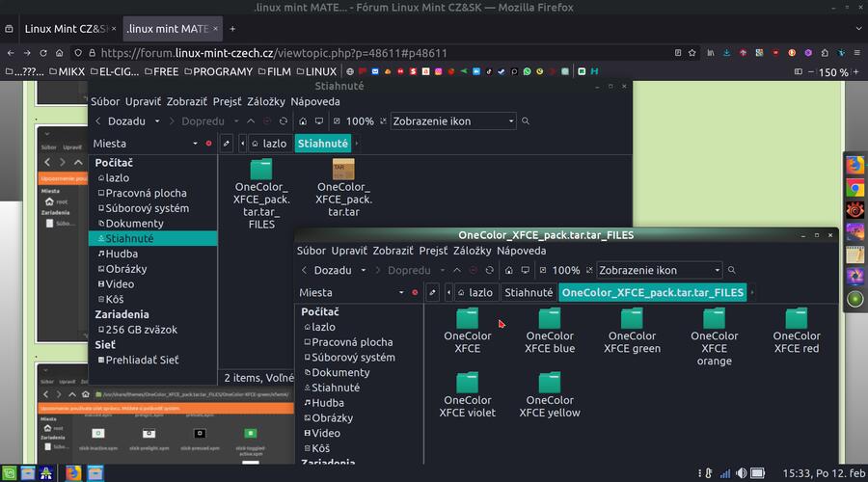Open Zobrazenie ikon dropdown in OneColor_XFCE_pack window
Viewport: 868px width, 482px height.
(x=659, y=271)
